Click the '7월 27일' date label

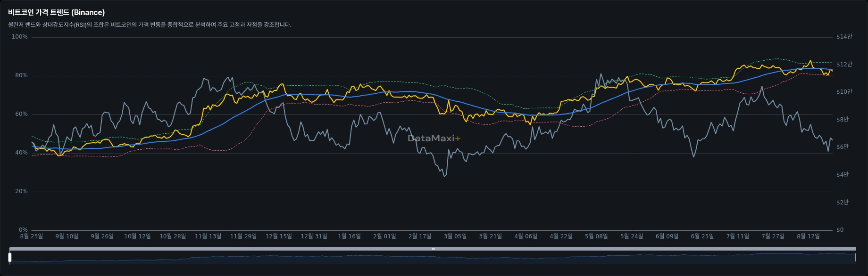773,236
